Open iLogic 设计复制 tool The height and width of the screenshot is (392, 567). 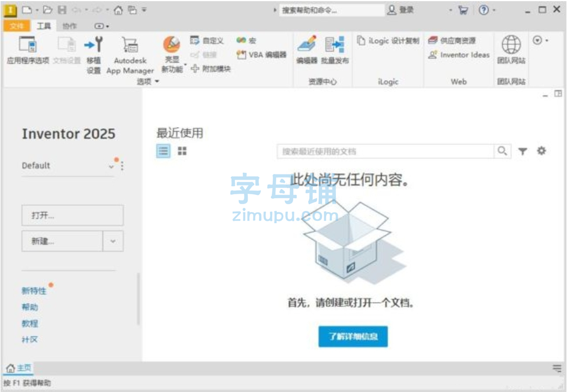[x=388, y=41]
